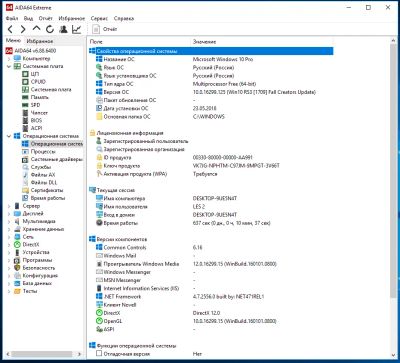Toggle the Отладочная версия checkbox icon

click(x=99, y=354)
